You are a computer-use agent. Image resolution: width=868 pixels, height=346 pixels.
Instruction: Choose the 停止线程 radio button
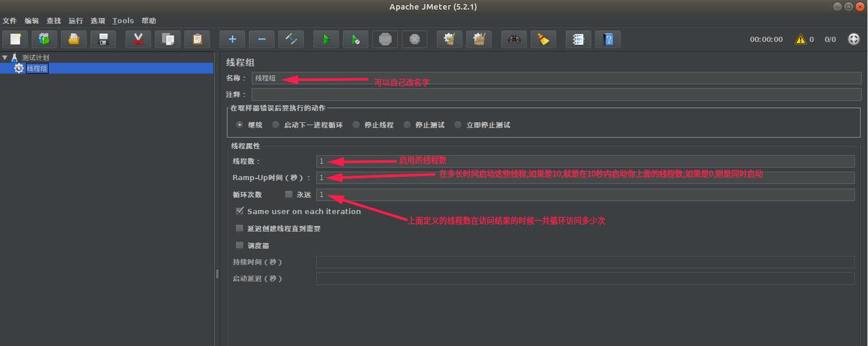[x=356, y=125]
